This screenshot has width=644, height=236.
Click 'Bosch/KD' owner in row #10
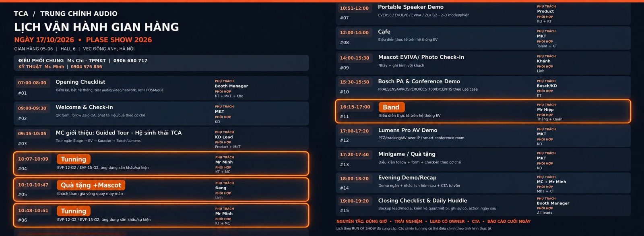click(547, 86)
